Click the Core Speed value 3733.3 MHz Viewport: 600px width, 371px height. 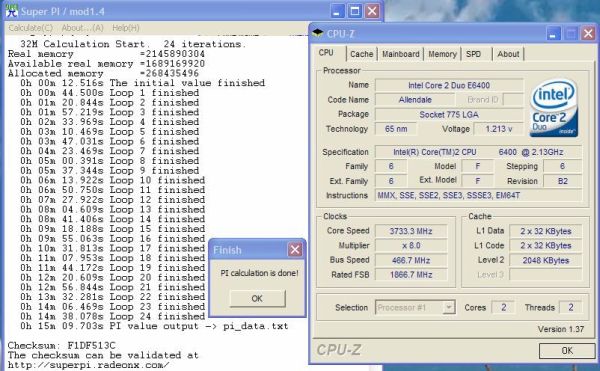tap(411, 231)
